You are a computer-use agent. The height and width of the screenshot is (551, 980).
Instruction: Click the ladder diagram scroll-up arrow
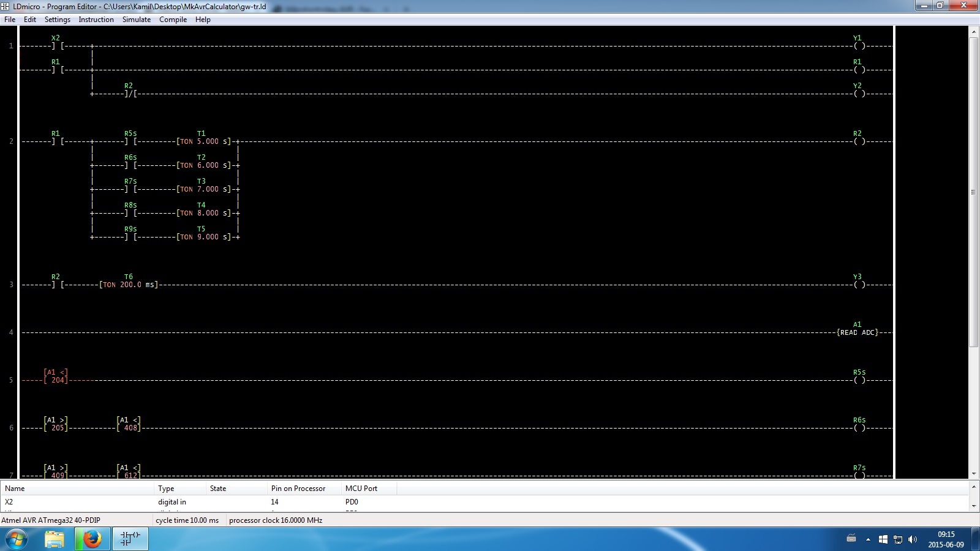point(974,31)
